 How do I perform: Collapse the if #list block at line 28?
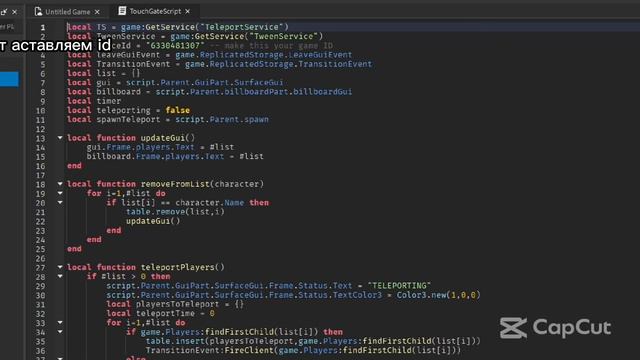click(x=60, y=276)
